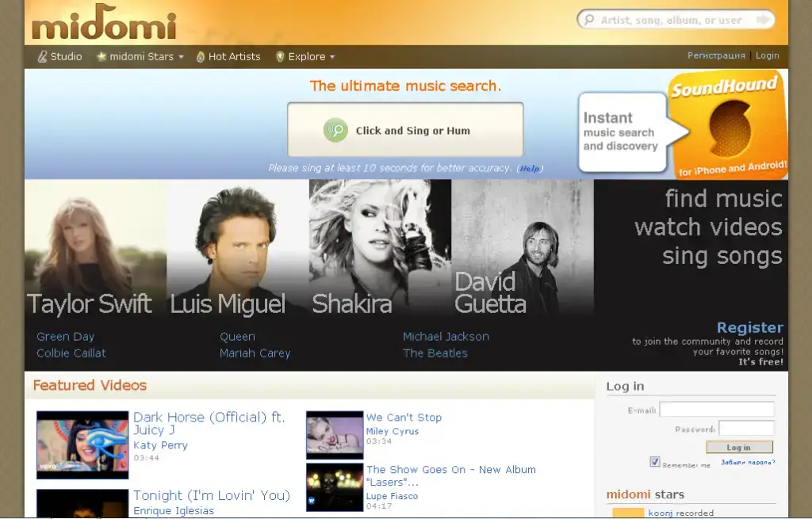Select the Taylor Swift artist photo
The width and height of the screenshot is (812, 519).
click(95, 246)
